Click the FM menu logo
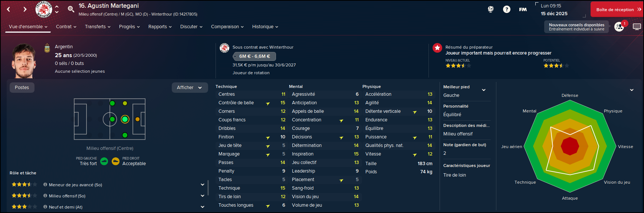This screenshot has height=213, width=644. (x=523, y=9)
